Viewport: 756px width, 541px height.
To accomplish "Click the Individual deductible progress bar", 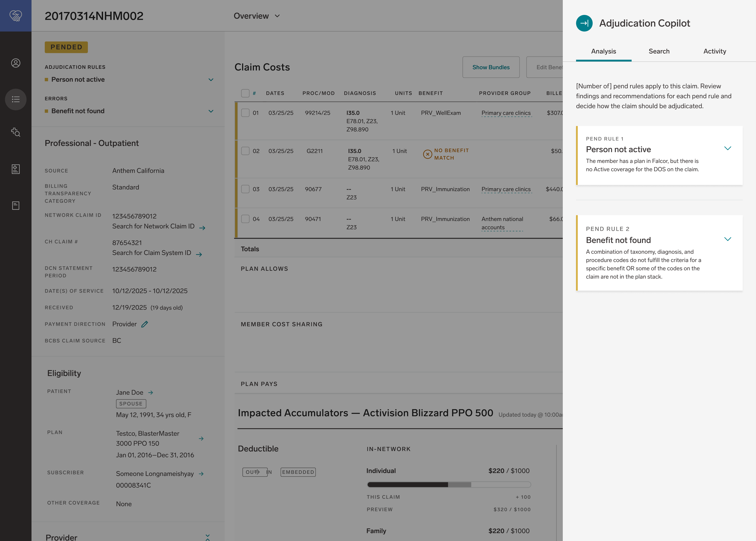I will click(x=449, y=485).
